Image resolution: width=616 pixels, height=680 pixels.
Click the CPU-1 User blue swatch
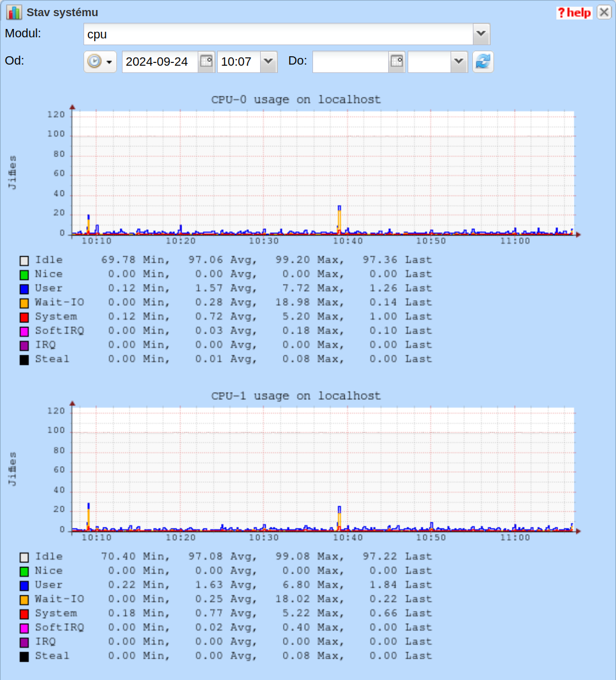[x=24, y=586]
